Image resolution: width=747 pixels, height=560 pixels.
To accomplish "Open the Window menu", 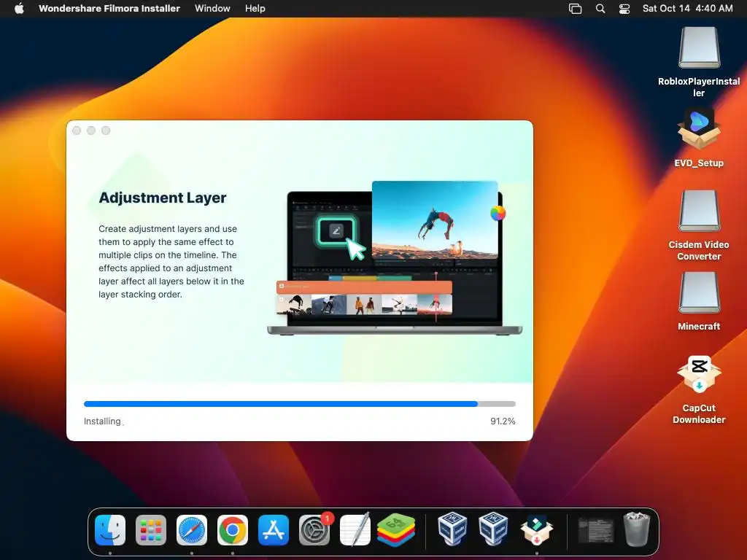I will [x=212, y=8].
